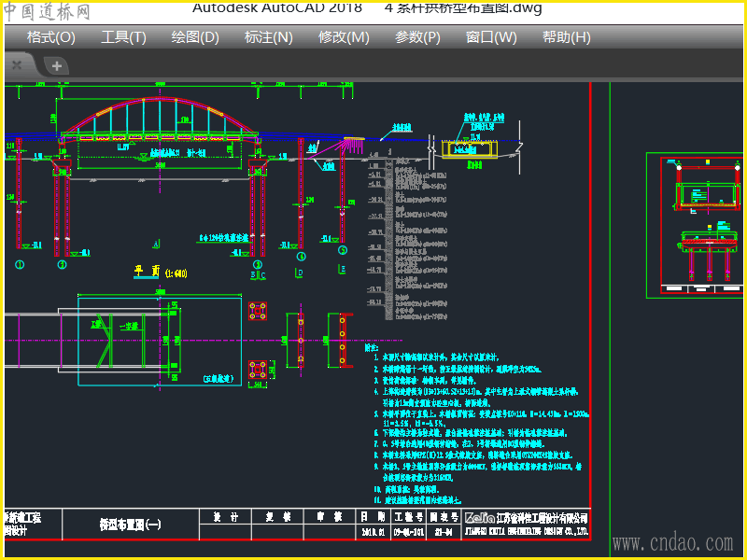Open the 帮助(H) help menu
Screen dimensions: 747x560
(x=566, y=37)
